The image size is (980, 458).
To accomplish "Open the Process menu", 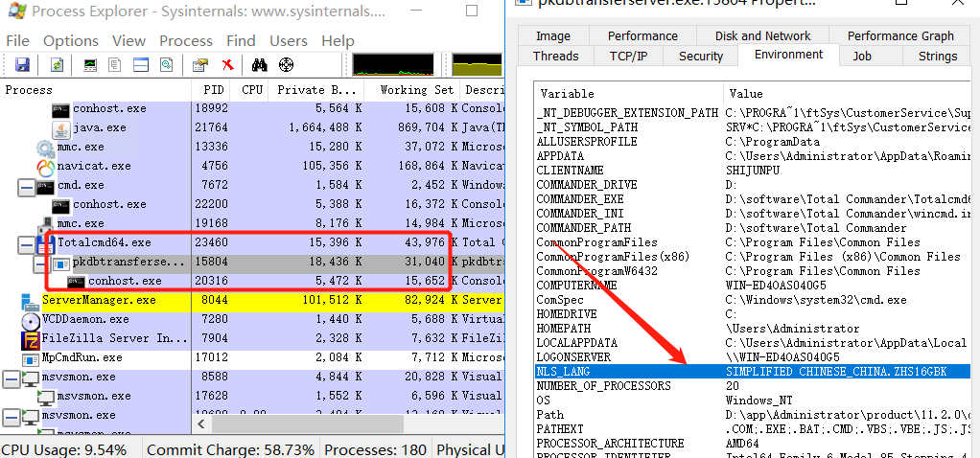I will pos(186,41).
